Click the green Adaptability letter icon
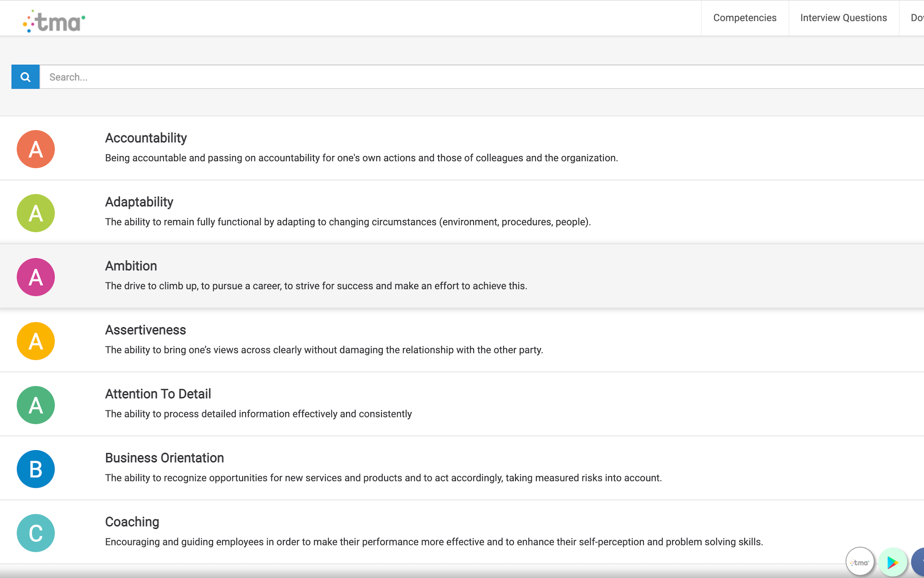924x578 pixels. point(36,213)
